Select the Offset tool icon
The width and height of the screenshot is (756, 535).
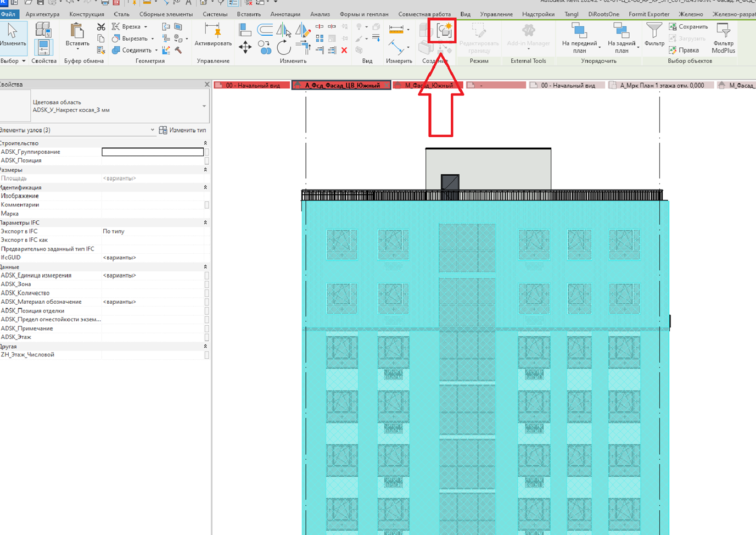(265, 30)
